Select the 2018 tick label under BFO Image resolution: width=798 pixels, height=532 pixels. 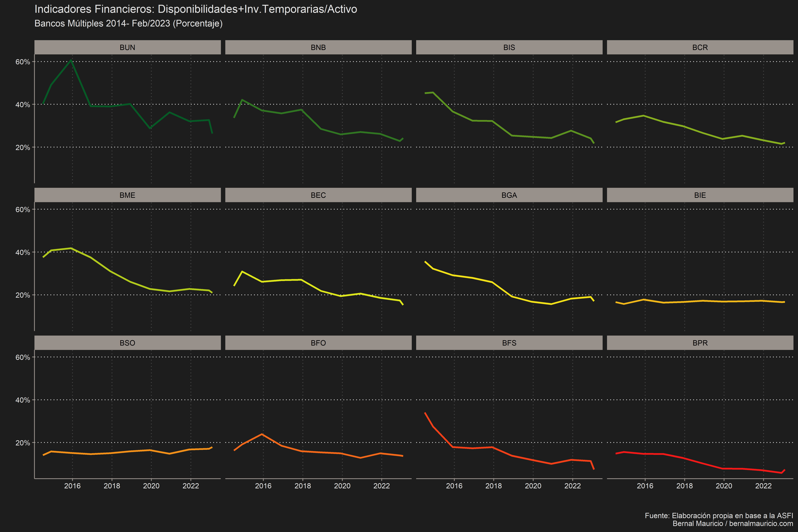click(x=303, y=486)
